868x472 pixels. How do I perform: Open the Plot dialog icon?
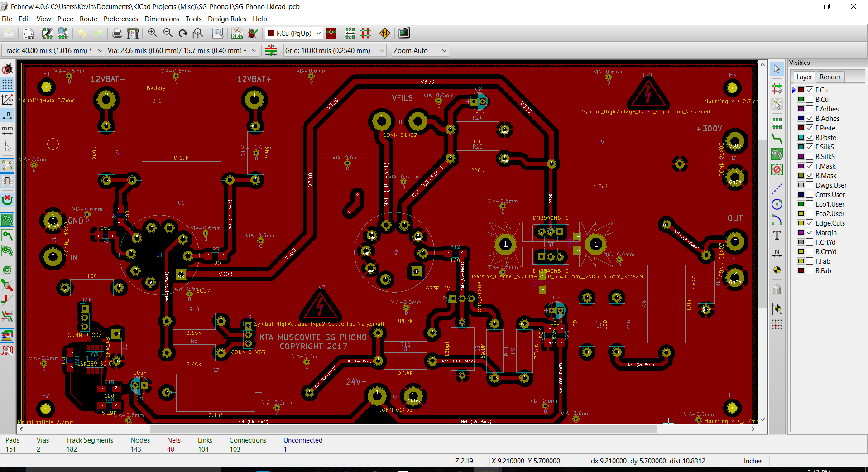(133, 33)
